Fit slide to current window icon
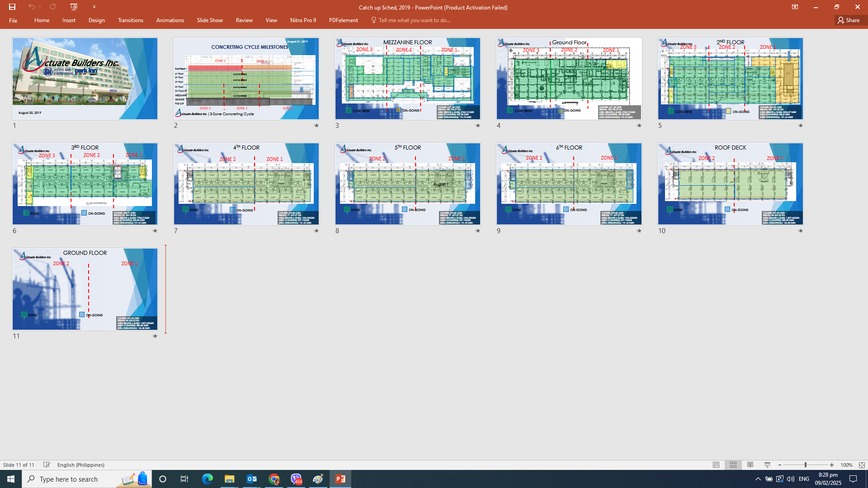 point(862,465)
